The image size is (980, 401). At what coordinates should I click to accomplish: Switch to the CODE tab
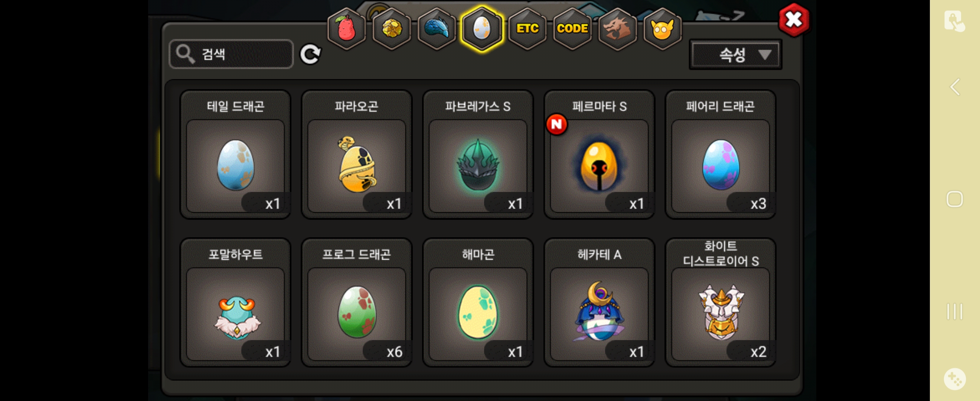coord(572,29)
